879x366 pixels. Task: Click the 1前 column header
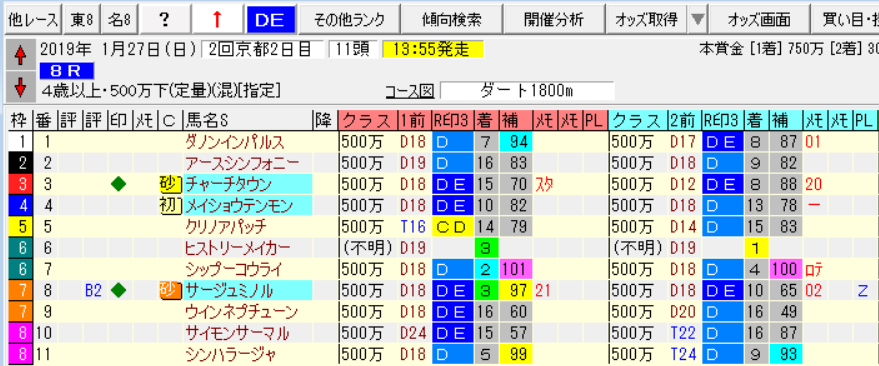coord(414,120)
